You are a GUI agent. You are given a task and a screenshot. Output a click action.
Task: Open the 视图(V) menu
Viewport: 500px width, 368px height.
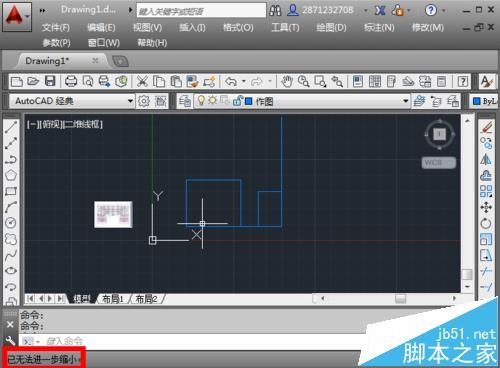click(147, 27)
